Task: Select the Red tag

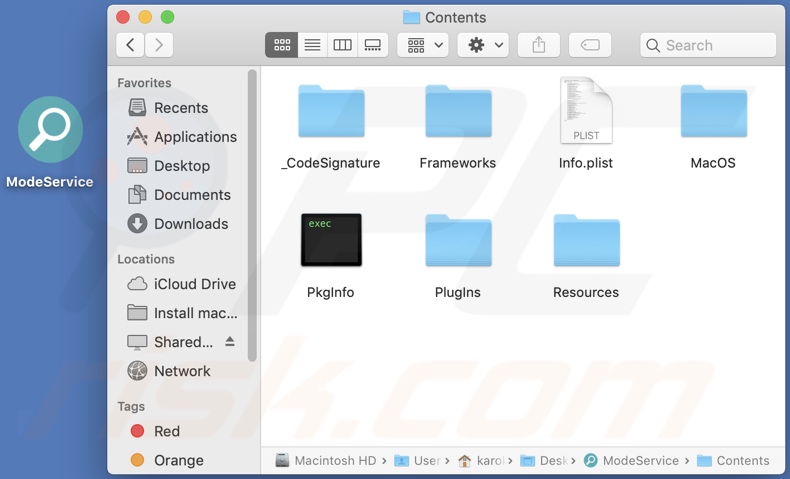Action: (166, 431)
